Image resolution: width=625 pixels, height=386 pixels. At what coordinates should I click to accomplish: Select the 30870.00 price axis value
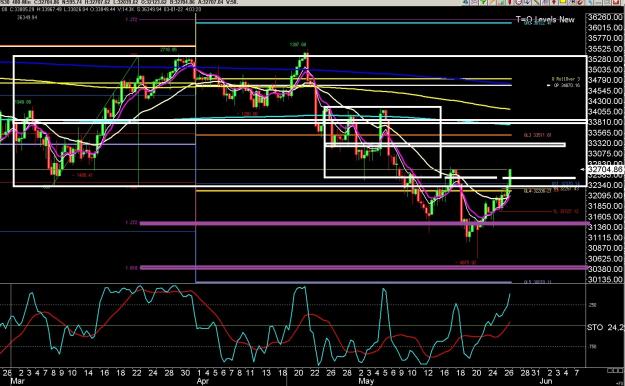click(x=605, y=248)
